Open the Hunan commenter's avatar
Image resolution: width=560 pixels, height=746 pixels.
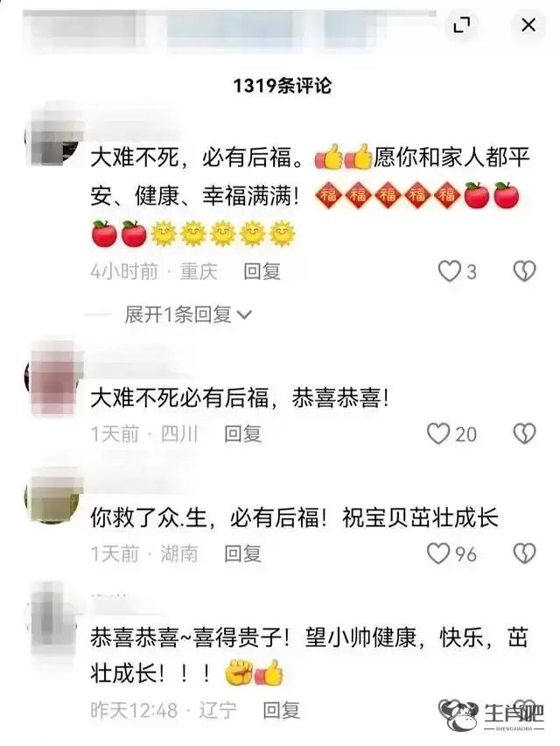[x=52, y=496]
